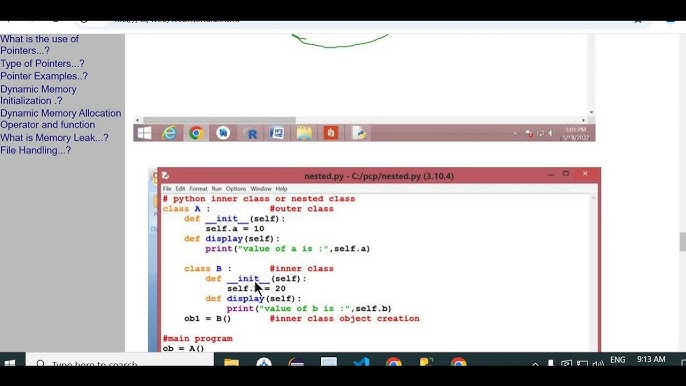Click the volume icon in bottom system tray

(x=598, y=363)
